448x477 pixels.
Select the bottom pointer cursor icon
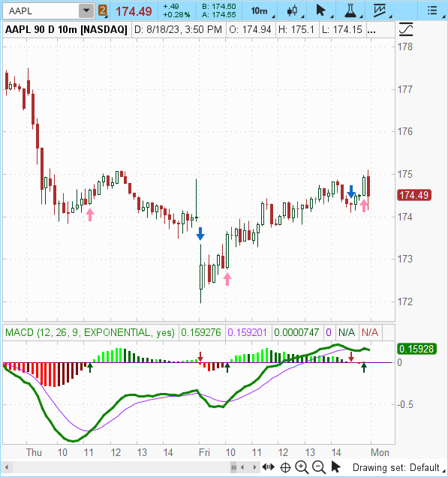(336, 466)
